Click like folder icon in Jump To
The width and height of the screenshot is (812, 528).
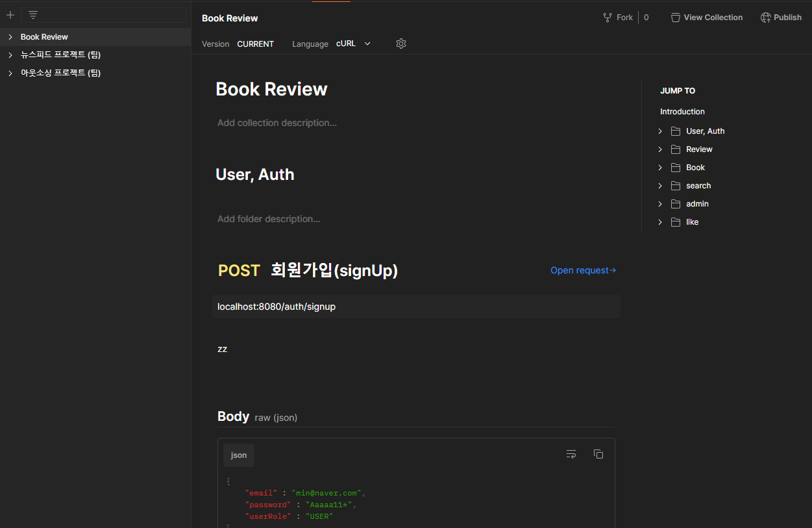click(x=676, y=222)
